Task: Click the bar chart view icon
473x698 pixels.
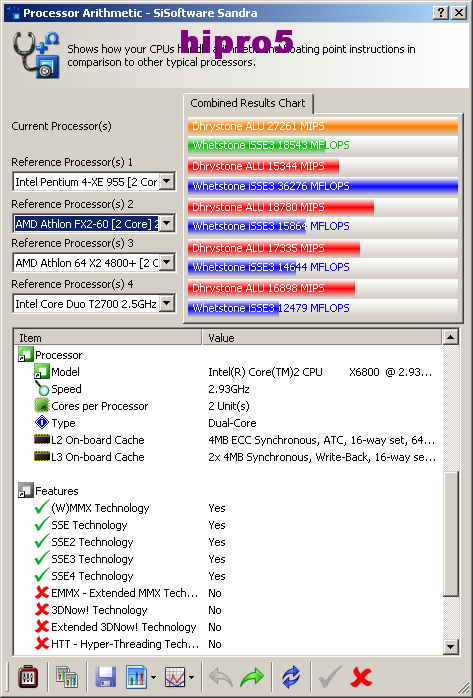Action: (136, 677)
